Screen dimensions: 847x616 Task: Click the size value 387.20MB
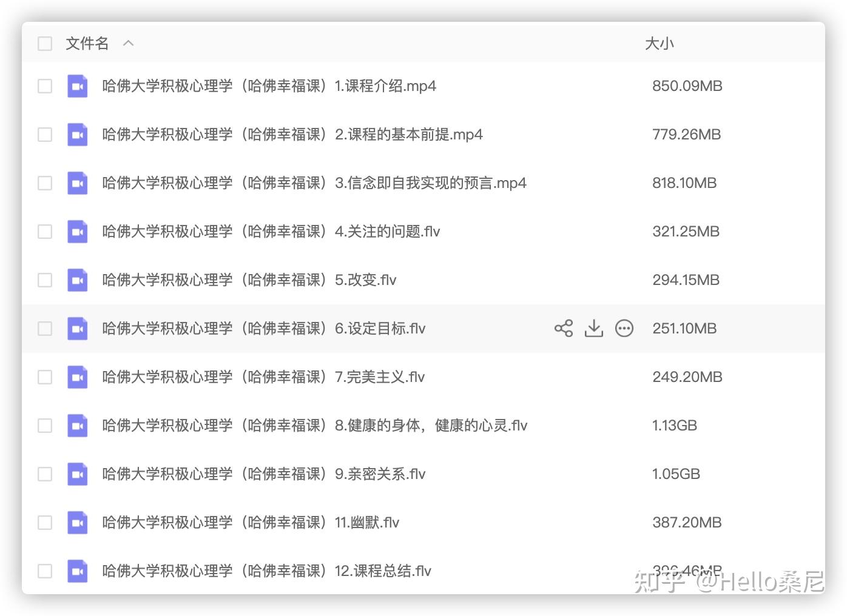(x=687, y=523)
